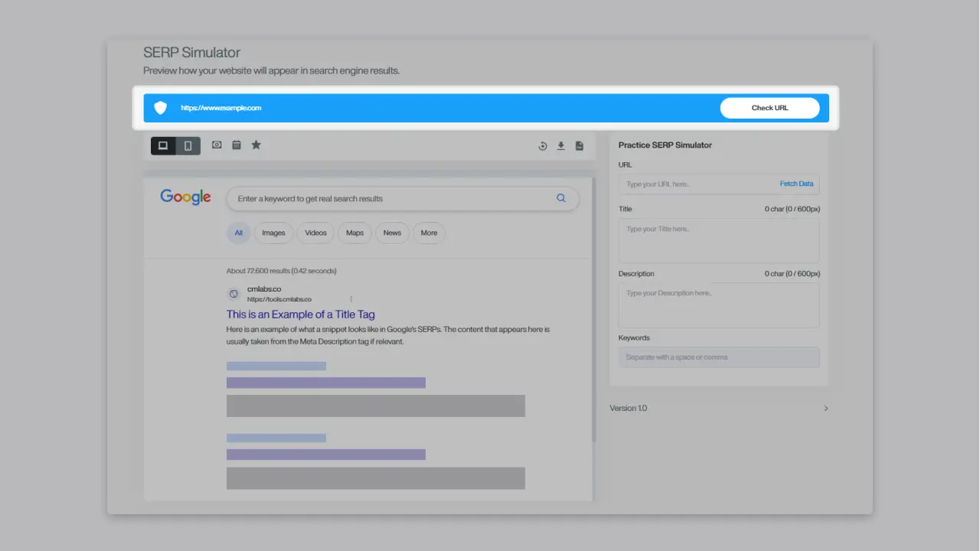Click the Check URL button
Viewport: 980px width, 551px height.
click(x=770, y=108)
